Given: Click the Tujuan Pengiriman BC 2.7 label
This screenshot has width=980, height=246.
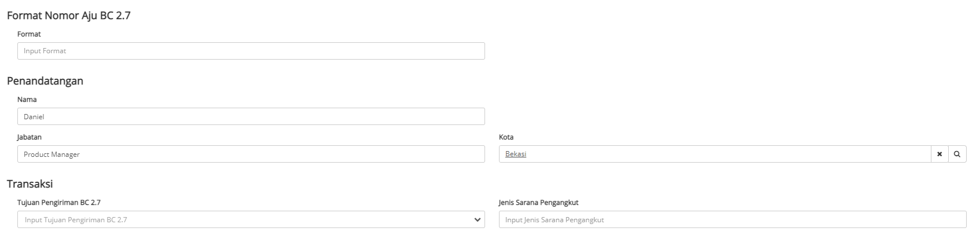Looking at the screenshot, I should (59, 203).
